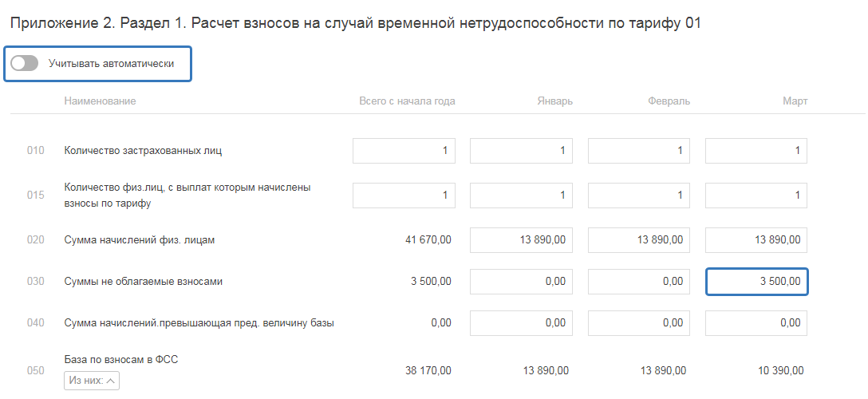Click the 'Учитывать автоматически' label text
868x399 pixels.
[111, 63]
